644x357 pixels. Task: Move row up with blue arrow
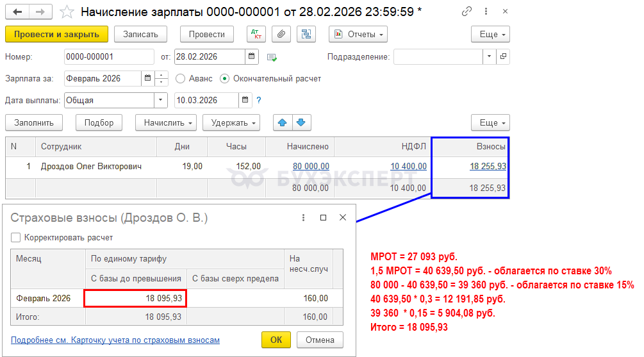pos(283,122)
